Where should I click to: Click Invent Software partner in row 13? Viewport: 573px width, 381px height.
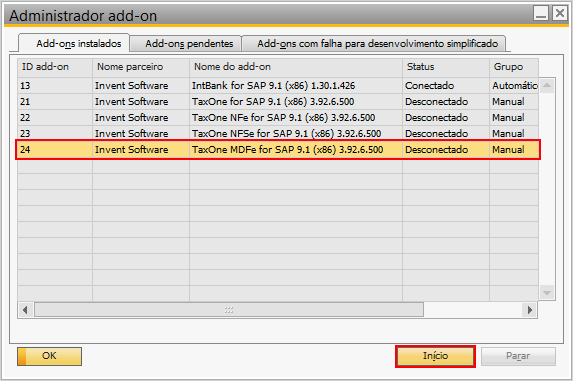click(x=141, y=86)
